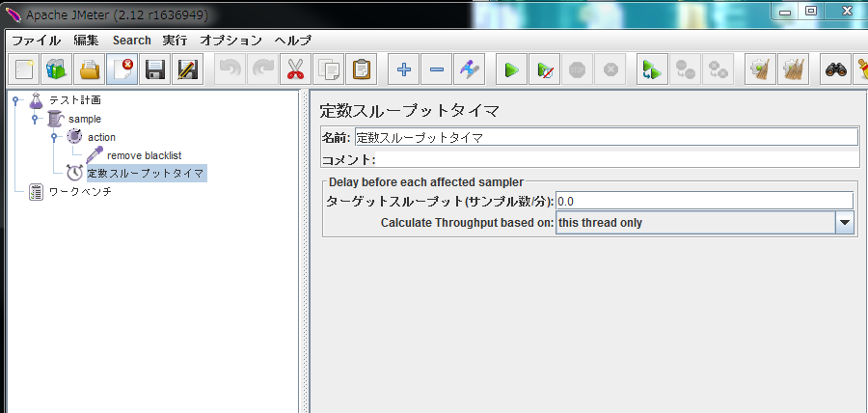This screenshot has width=868, height=413.
Task: Collapse the sample thread group handle
Action: [x=35, y=119]
